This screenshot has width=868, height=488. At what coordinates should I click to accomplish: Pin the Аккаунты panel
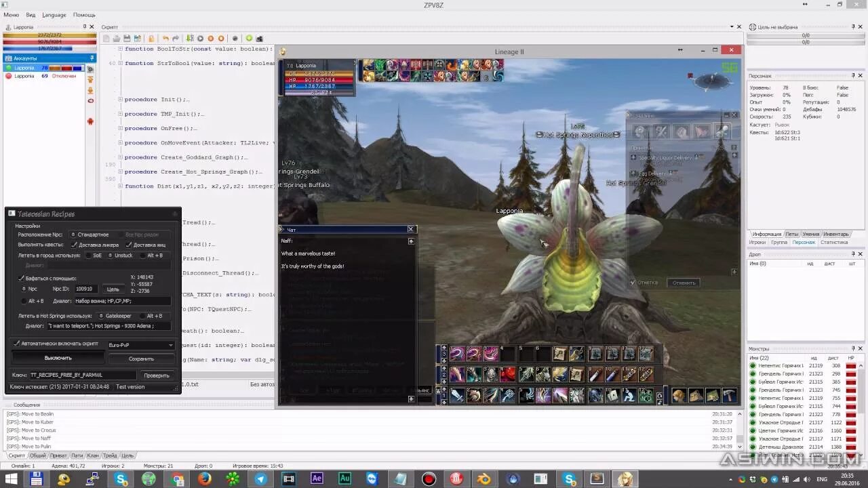tap(93, 58)
